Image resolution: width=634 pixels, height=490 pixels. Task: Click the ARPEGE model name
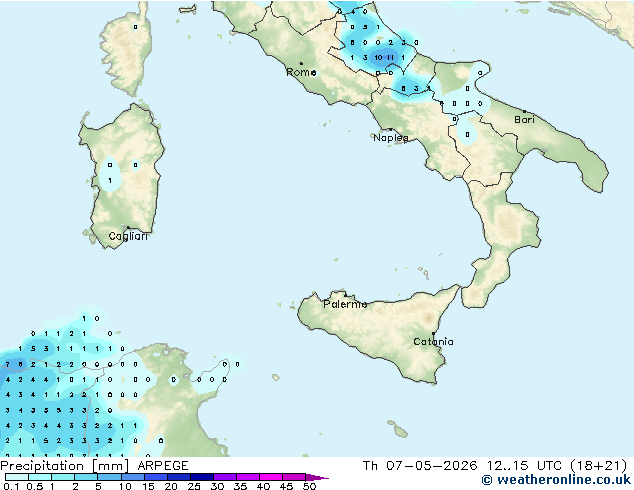[163, 466]
